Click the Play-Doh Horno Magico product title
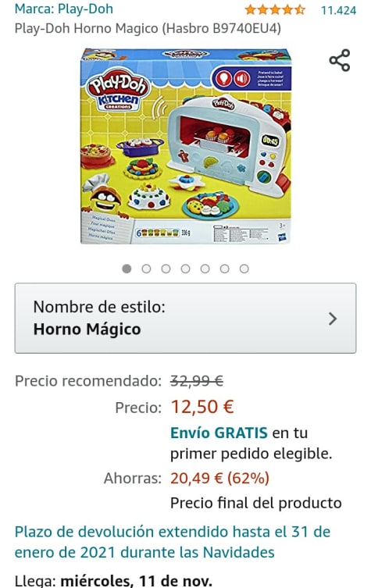371x588 pixels. click(x=148, y=28)
